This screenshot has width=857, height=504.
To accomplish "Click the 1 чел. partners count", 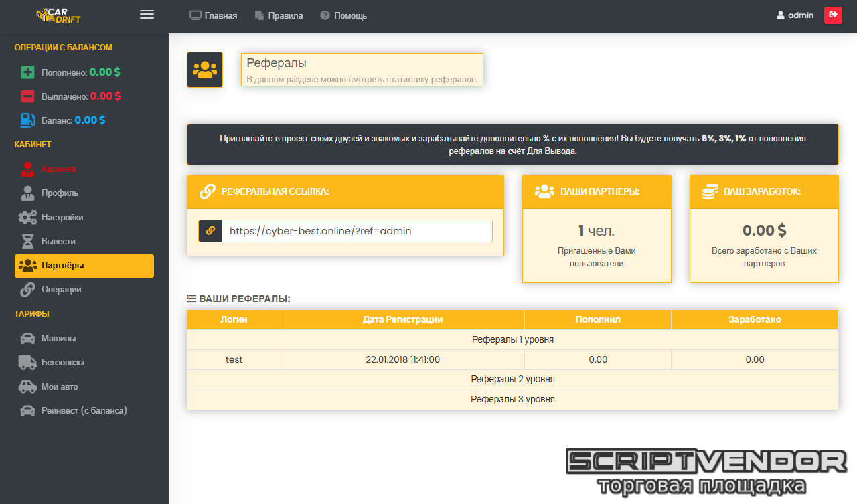I will (597, 231).
